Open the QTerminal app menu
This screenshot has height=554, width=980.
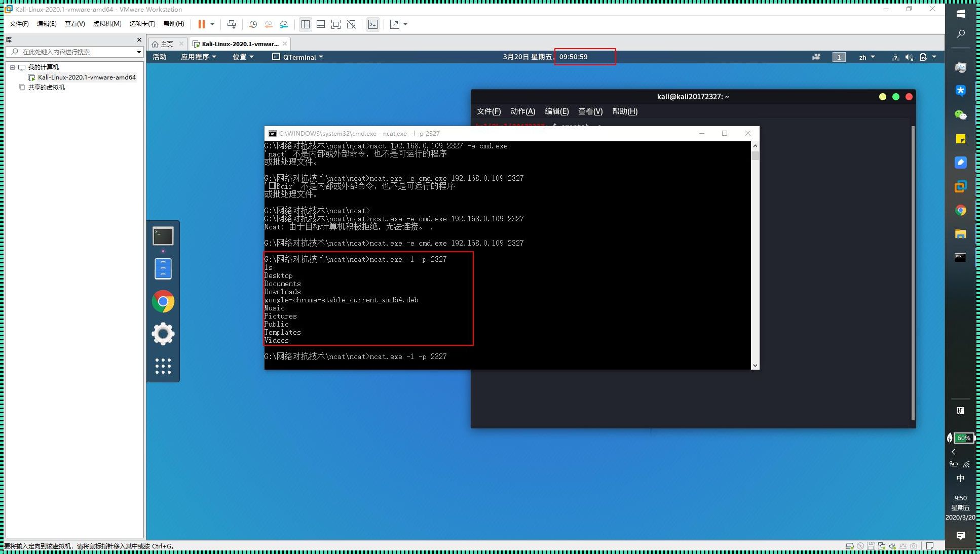[297, 57]
